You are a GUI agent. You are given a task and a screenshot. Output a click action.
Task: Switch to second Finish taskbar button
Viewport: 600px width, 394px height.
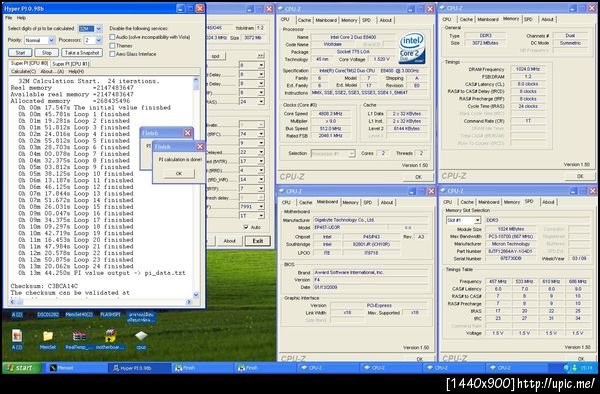(x=265, y=368)
